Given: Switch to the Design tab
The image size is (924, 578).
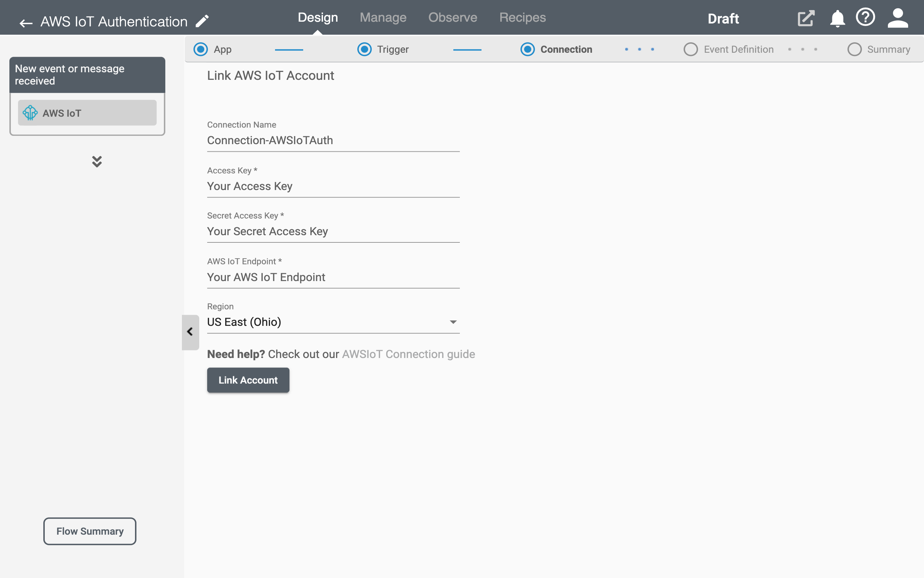Looking at the screenshot, I should click(318, 18).
